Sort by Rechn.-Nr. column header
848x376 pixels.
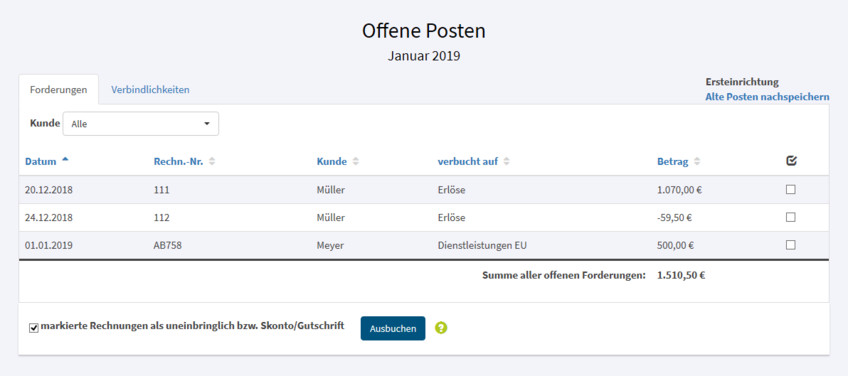pos(178,161)
